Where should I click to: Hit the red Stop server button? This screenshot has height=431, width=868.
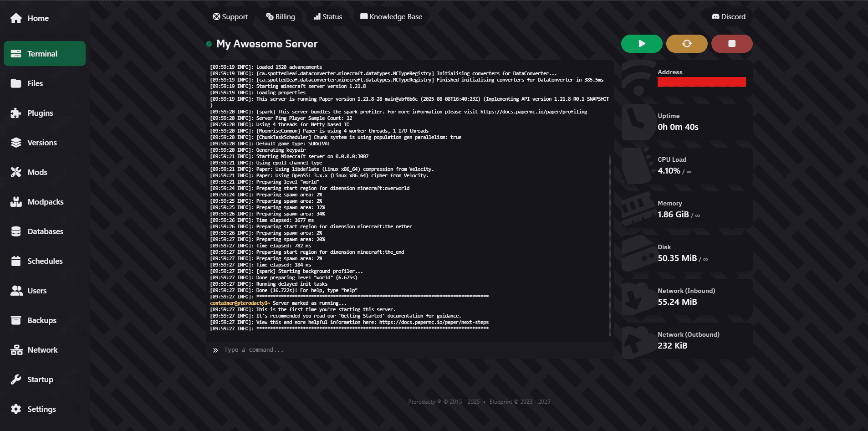pyautogui.click(x=731, y=44)
